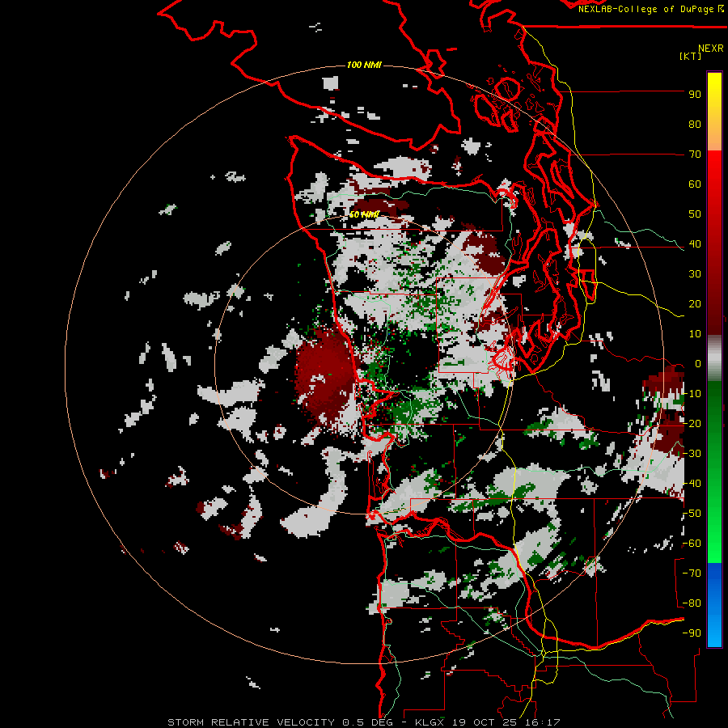
Task: Click the KLGX station identifier in the footer
Action: click(432, 722)
